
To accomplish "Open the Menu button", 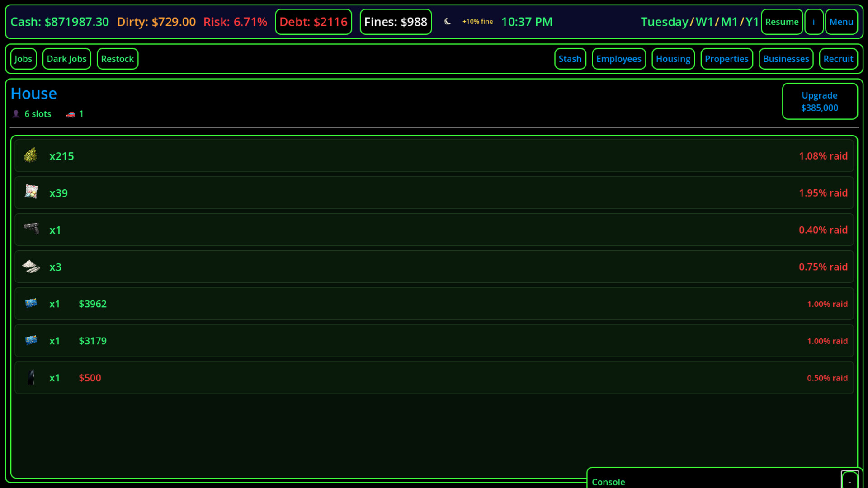I will coord(841,22).
